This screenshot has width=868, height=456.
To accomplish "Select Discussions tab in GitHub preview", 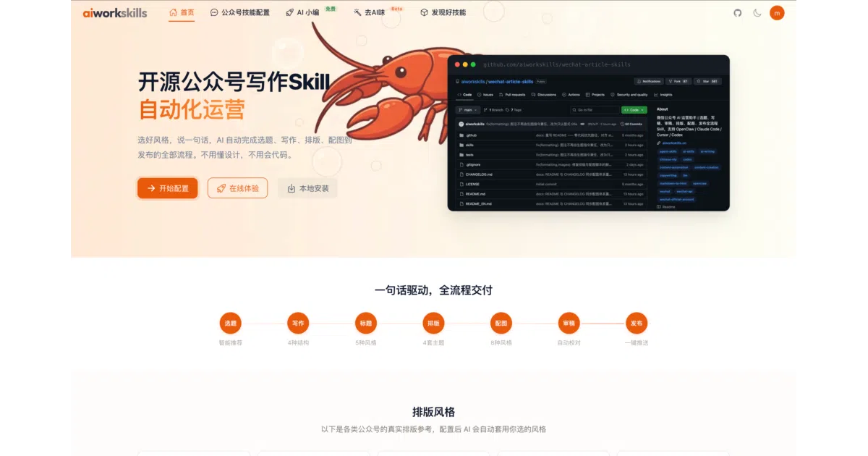I will [543, 95].
